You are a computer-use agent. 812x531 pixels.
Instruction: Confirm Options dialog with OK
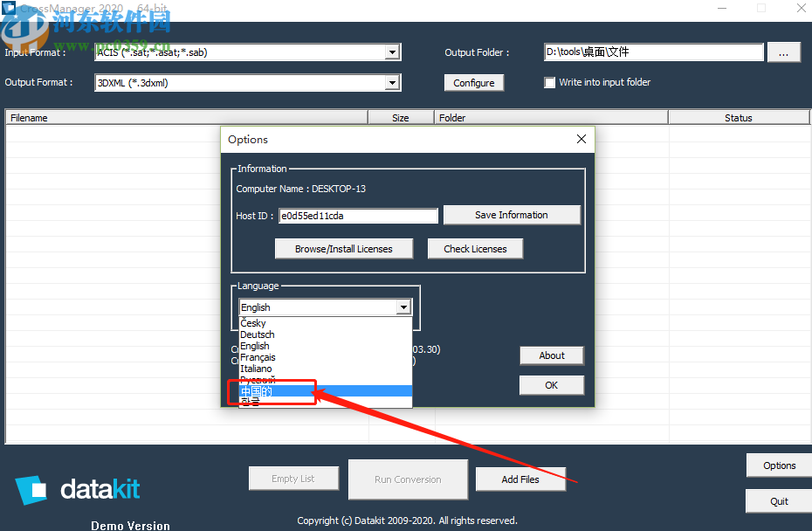coord(552,385)
